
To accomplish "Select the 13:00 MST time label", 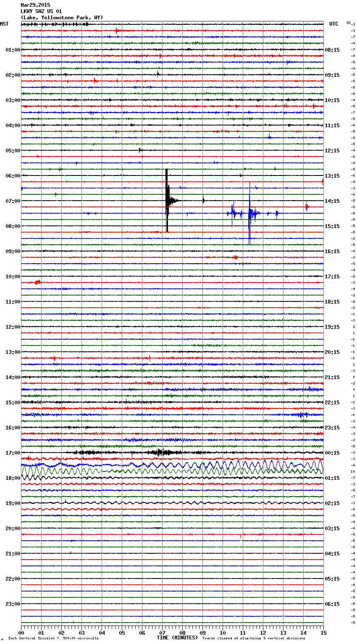I will (13, 352).
